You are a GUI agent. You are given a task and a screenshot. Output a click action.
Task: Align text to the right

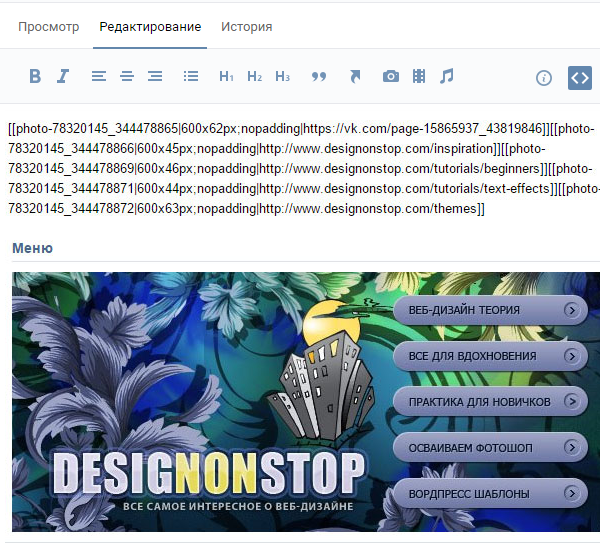[x=155, y=76]
